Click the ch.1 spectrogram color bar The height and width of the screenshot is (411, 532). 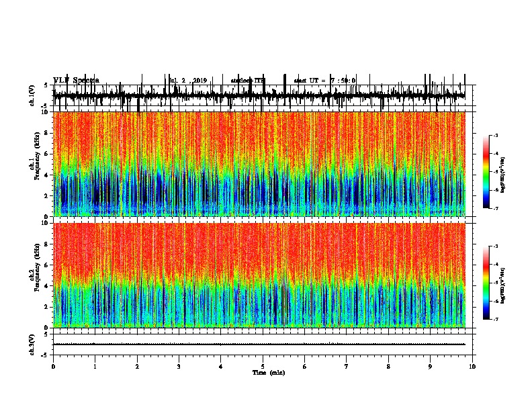tap(486, 172)
